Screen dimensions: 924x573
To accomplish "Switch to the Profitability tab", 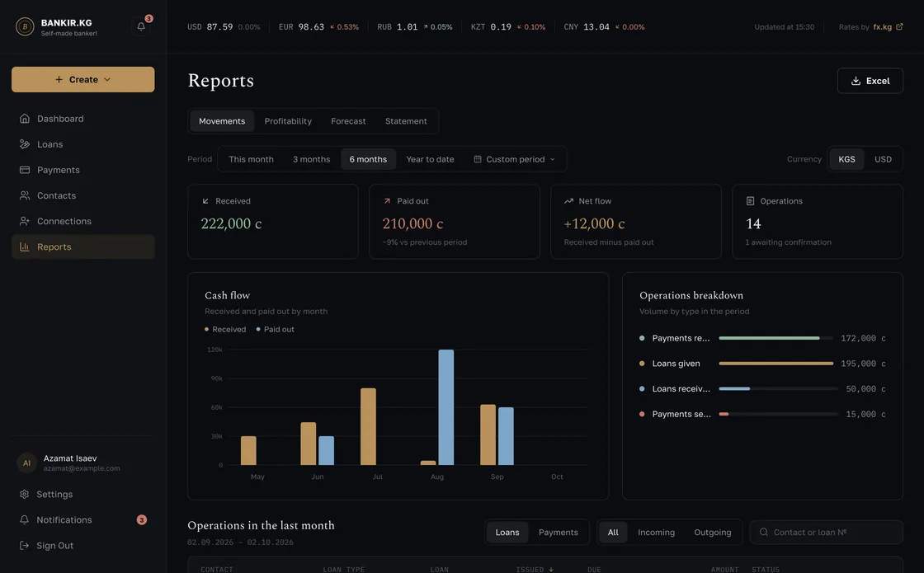I will click(288, 120).
